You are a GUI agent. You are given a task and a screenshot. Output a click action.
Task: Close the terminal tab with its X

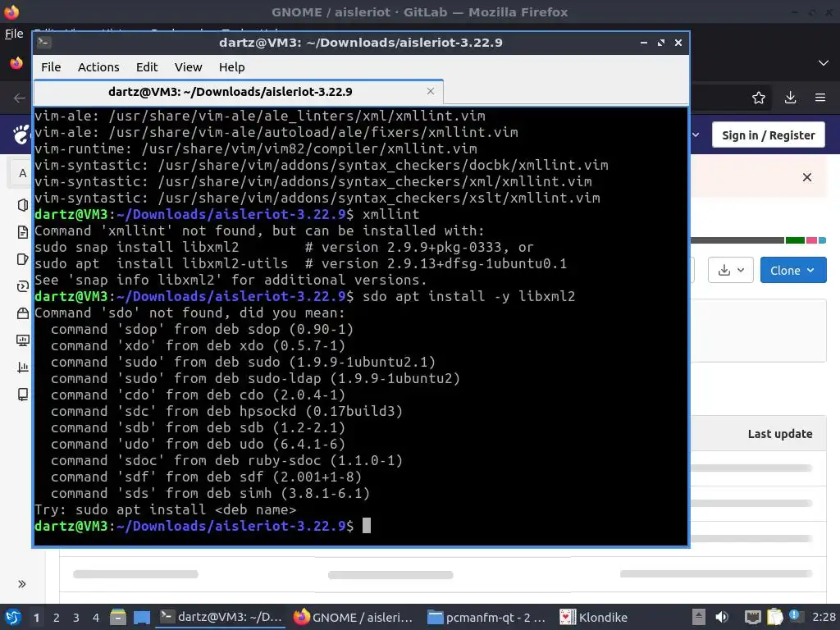coord(431,92)
